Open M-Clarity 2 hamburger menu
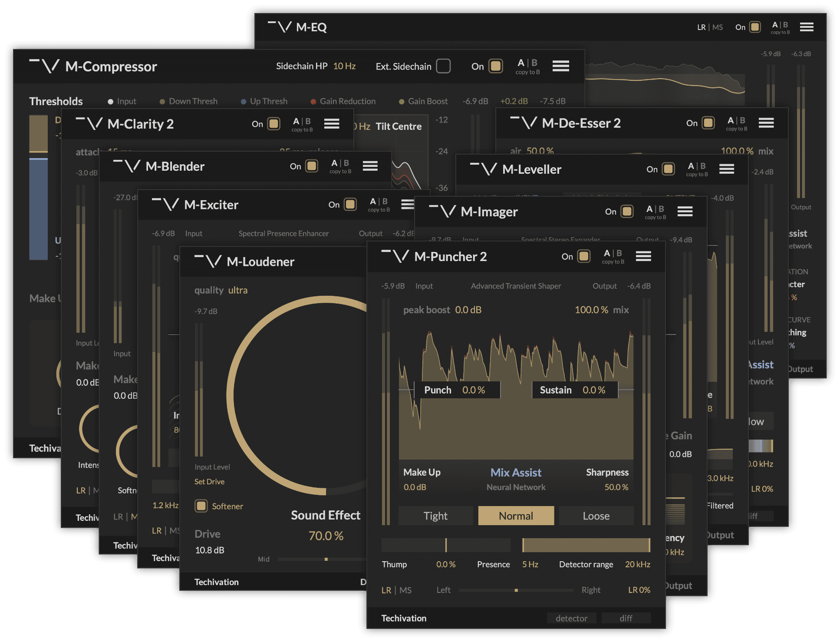The width and height of the screenshot is (840, 642). click(x=331, y=124)
